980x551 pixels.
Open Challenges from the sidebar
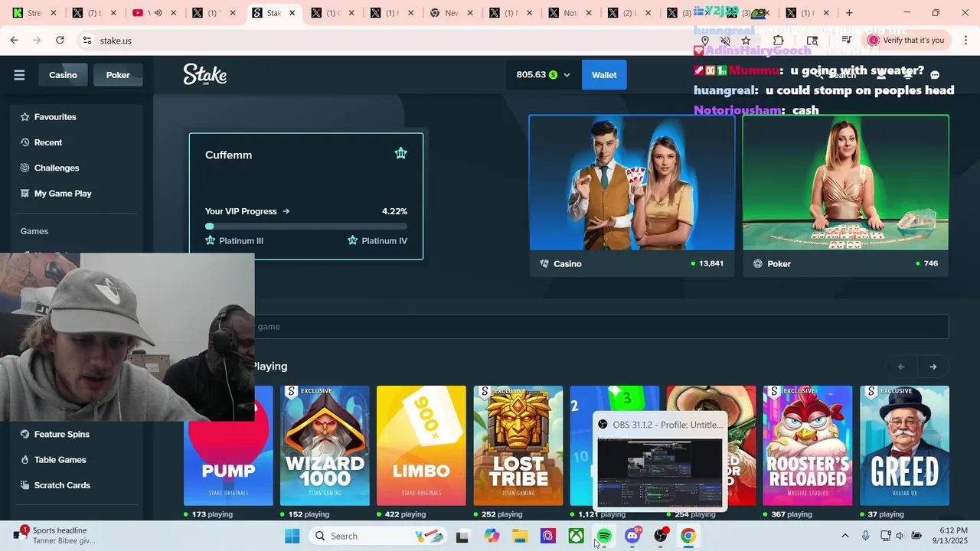point(57,168)
